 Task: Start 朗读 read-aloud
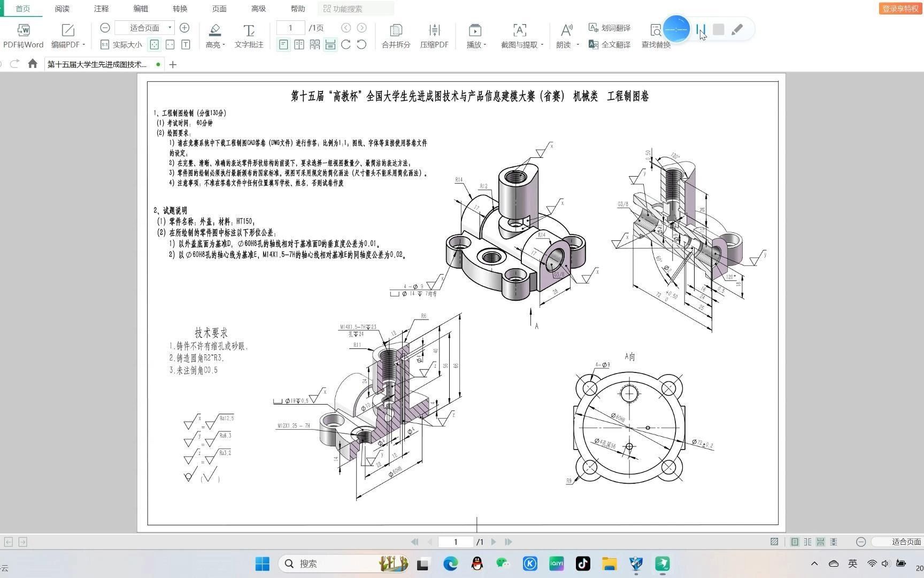(566, 36)
